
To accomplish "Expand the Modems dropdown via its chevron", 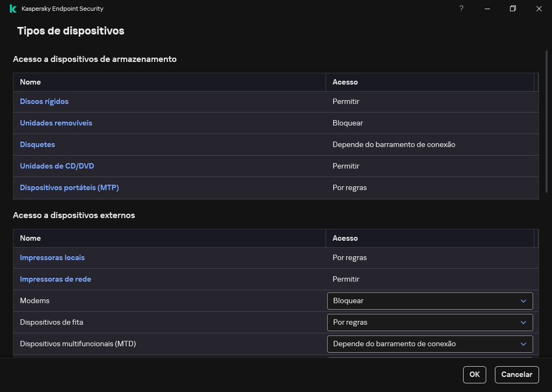I will pyautogui.click(x=522, y=300).
